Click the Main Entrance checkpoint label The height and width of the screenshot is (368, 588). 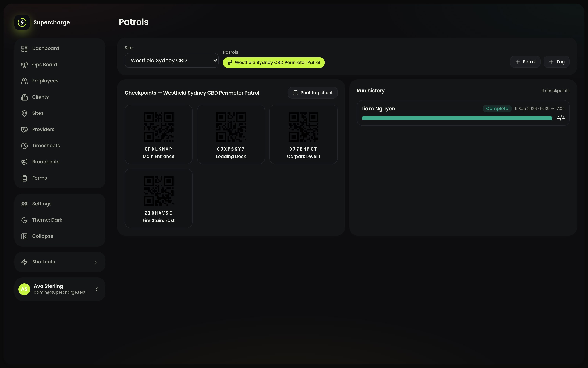158,156
